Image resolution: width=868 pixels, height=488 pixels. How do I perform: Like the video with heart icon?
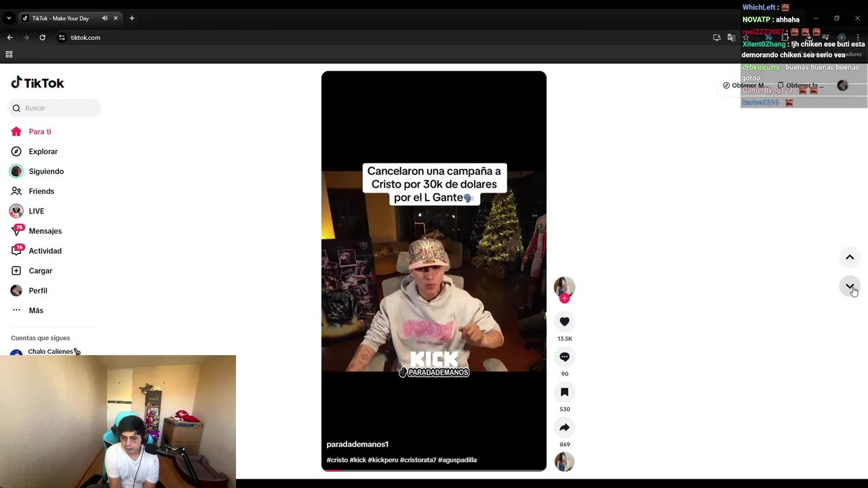564,321
